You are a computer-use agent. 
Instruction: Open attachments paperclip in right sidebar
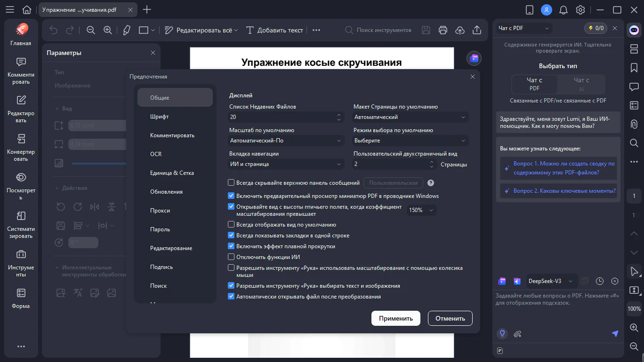pyautogui.click(x=634, y=124)
